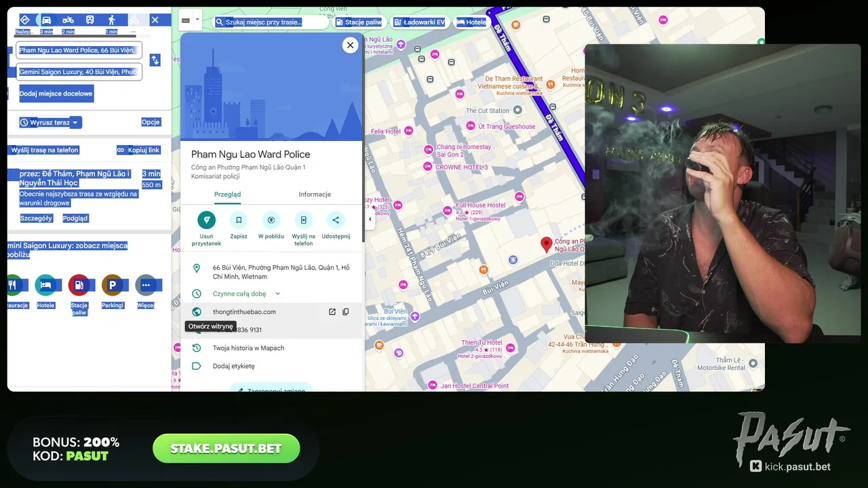Close the Pham Ngu Lao Ward Police card
Viewport: 868px width, 488px height.
click(x=350, y=45)
